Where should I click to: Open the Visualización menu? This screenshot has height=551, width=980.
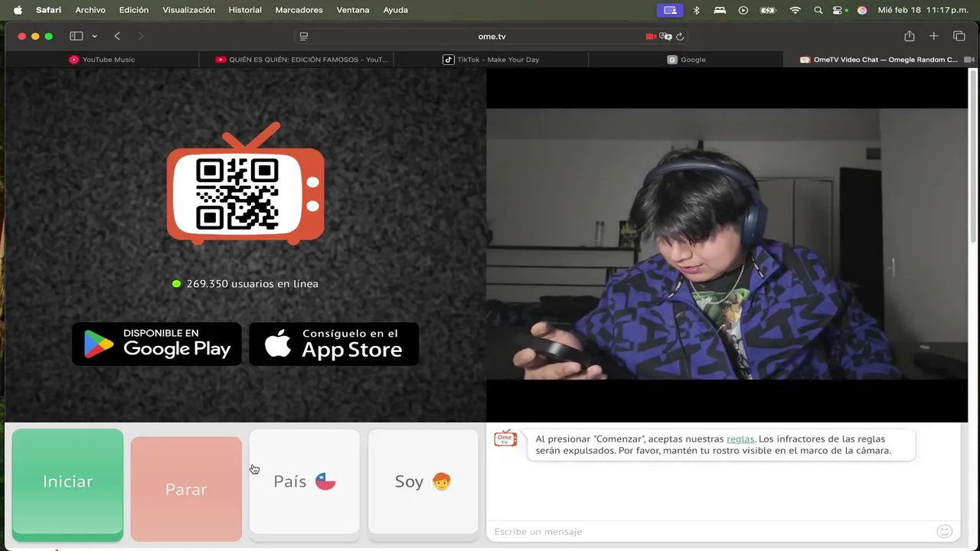point(188,10)
